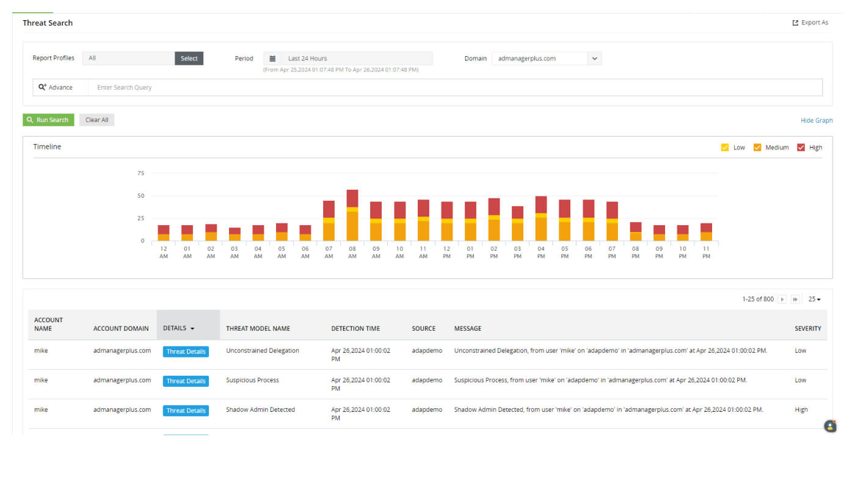
Task: Toggle the Medium severity checkbox
Action: pos(757,148)
